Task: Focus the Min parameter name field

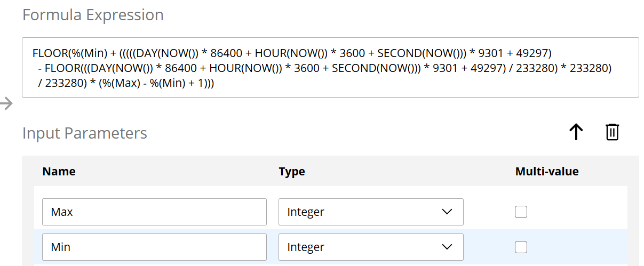Action: (154, 247)
